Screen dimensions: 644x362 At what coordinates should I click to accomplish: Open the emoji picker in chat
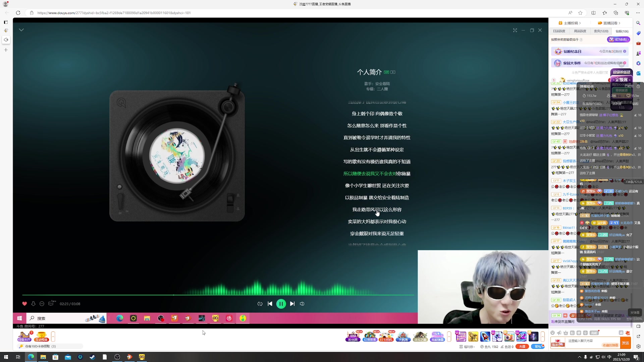coord(553,333)
